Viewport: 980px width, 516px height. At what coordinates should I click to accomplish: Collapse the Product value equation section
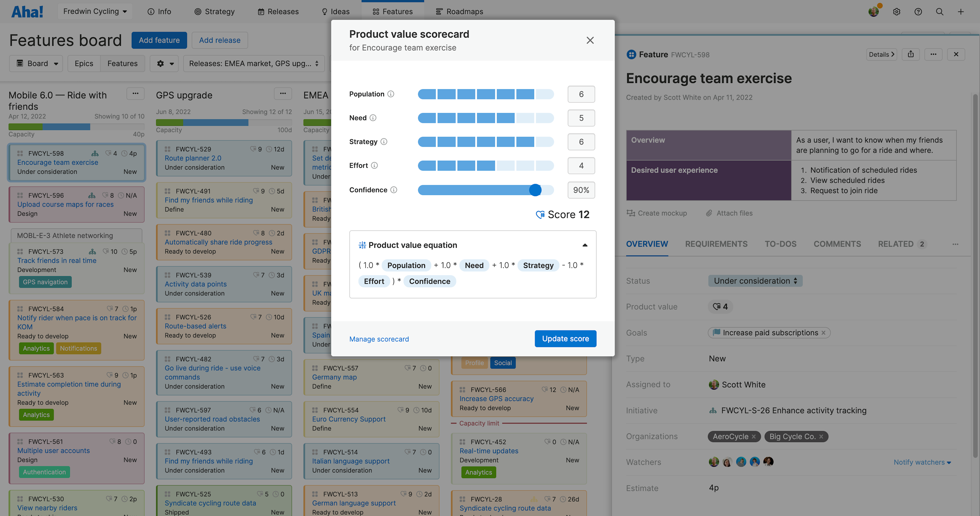(585, 245)
